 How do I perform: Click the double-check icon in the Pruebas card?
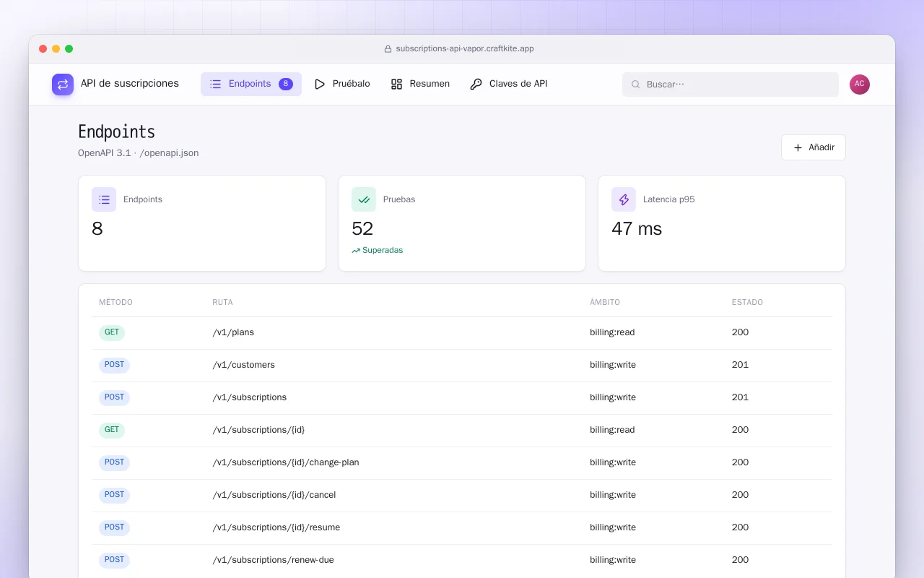click(364, 199)
